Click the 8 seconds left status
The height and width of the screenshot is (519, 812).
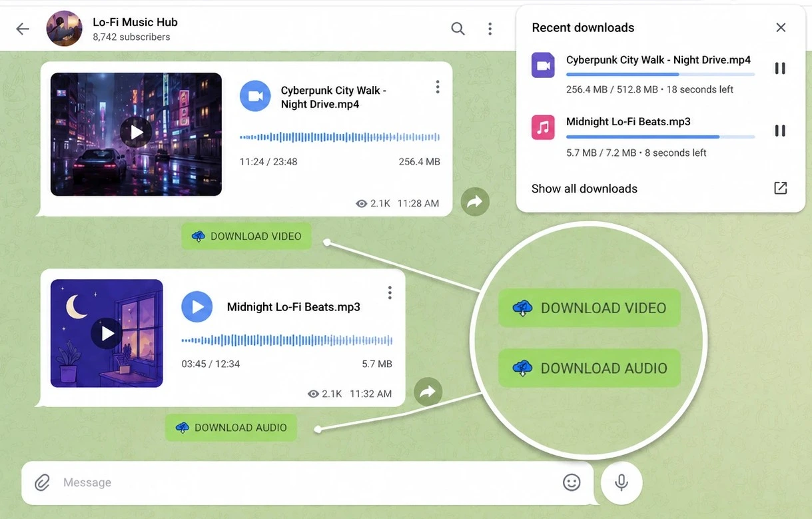(x=675, y=153)
